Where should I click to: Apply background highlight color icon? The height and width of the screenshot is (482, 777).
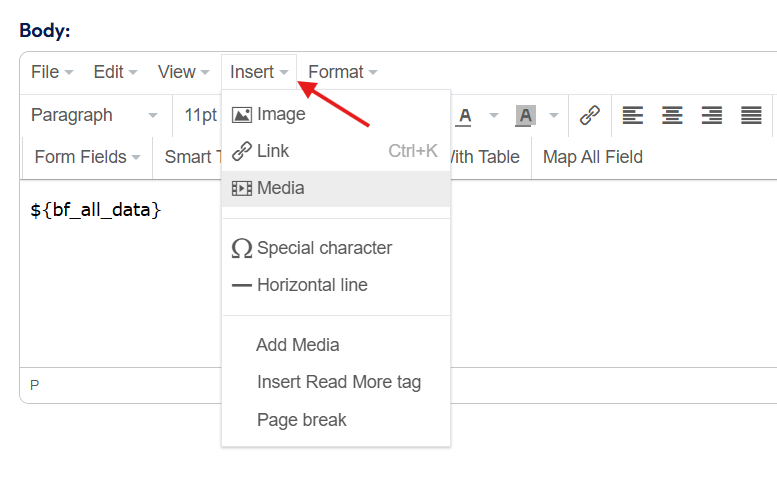(525, 115)
